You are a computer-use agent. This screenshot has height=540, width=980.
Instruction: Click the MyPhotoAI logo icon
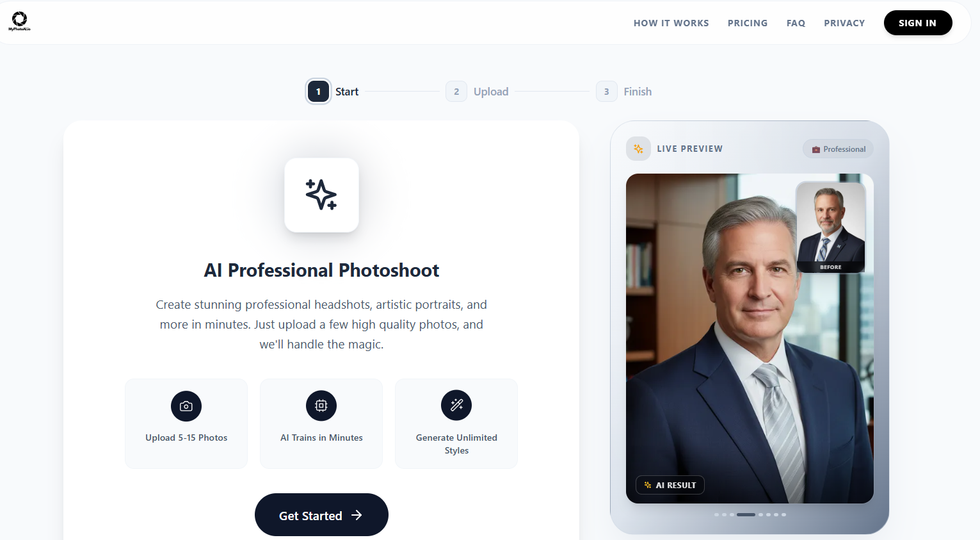click(x=19, y=20)
